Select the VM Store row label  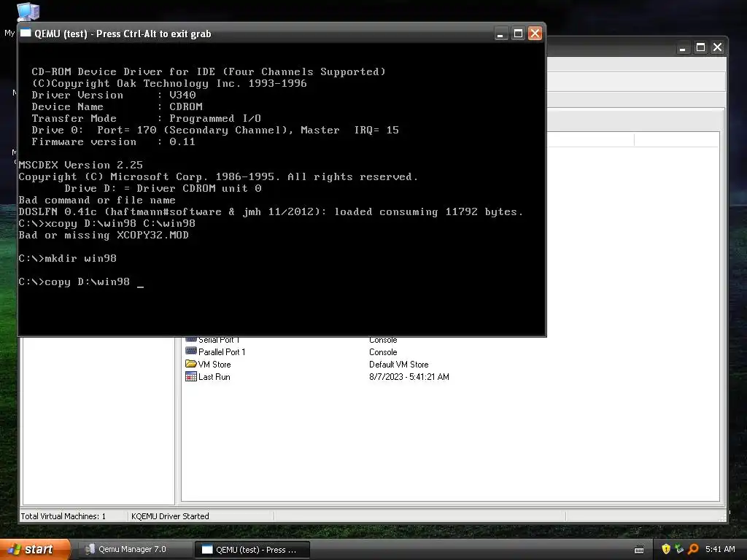(214, 365)
